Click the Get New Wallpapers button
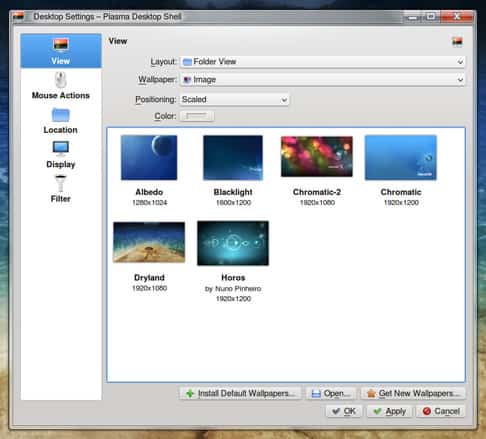Viewport: 486px width, 439px height. click(x=413, y=393)
